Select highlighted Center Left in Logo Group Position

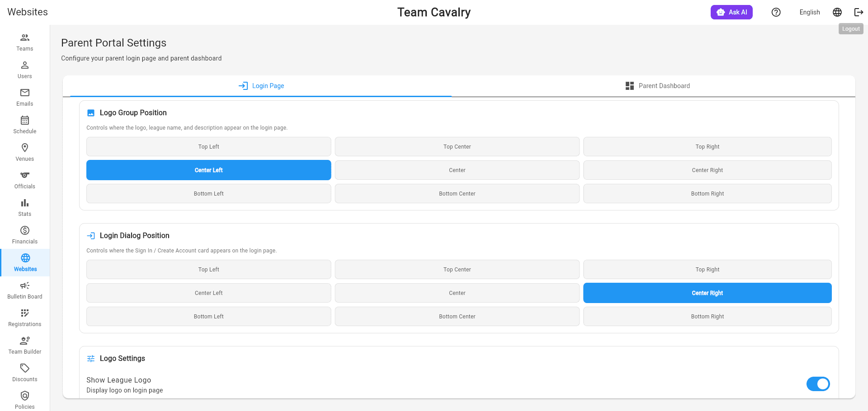click(x=209, y=170)
